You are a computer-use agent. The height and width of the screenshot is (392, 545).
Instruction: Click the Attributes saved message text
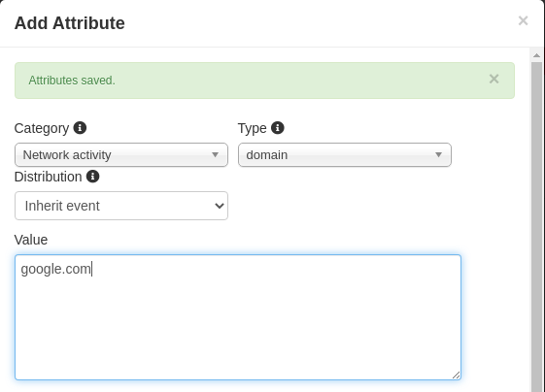72,81
